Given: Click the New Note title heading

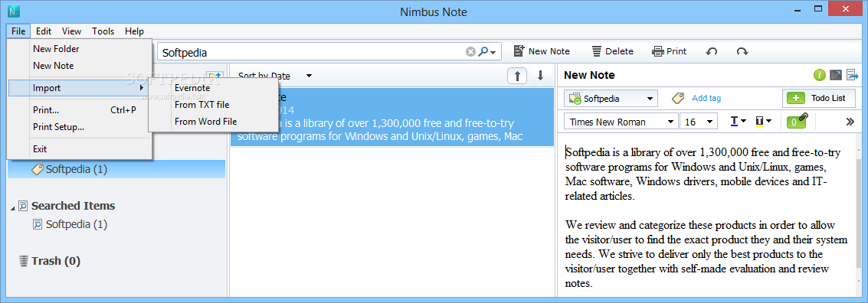Looking at the screenshot, I should pos(589,75).
